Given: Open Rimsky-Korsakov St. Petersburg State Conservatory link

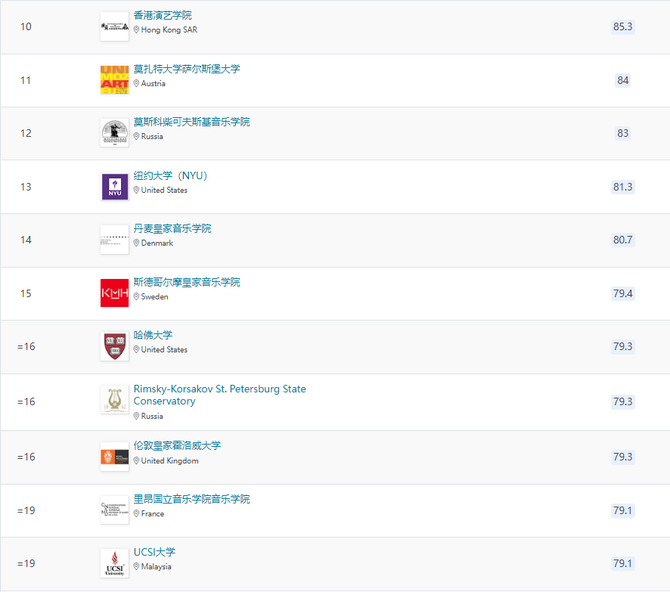Looking at the screenshot, I should (x=220, y=395).
